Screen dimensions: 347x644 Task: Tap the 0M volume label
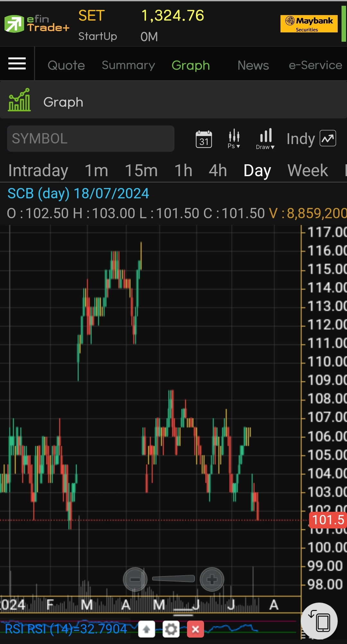point(149,37)
